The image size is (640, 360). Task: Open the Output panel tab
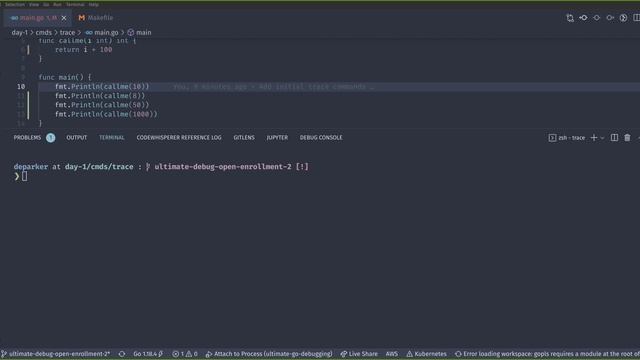(x=77, y=138)
